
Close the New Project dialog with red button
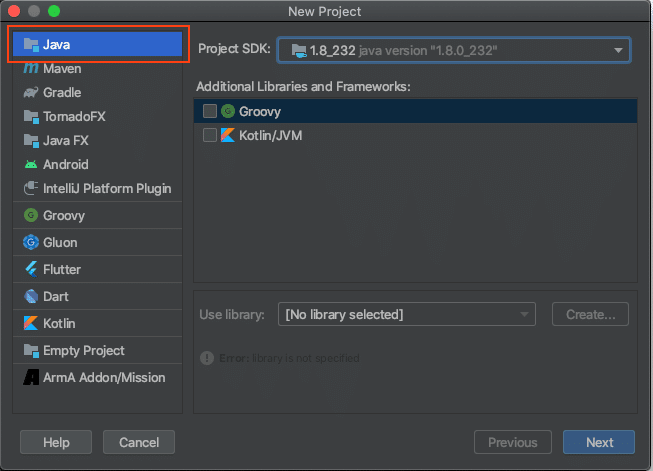point(14,11)
